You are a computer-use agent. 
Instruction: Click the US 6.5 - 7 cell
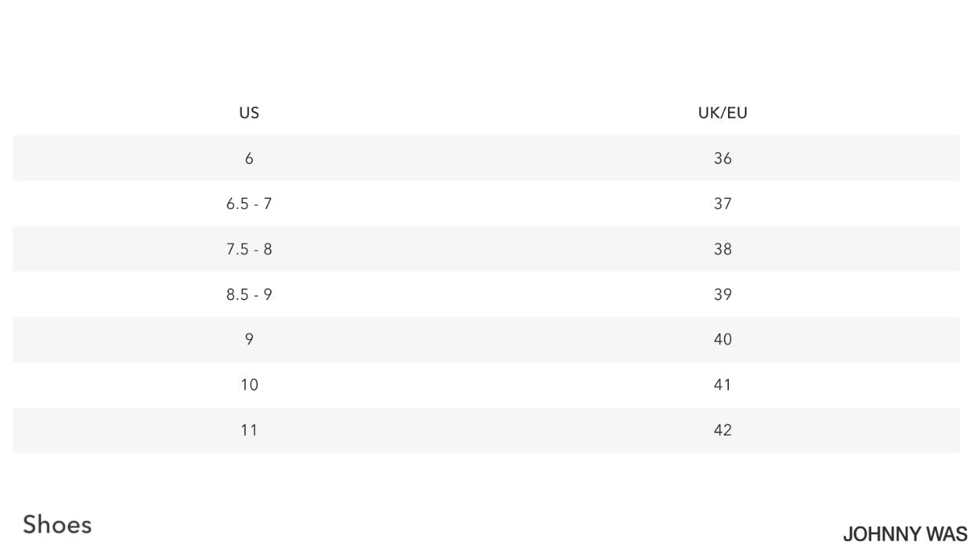[x=249, y=204]
